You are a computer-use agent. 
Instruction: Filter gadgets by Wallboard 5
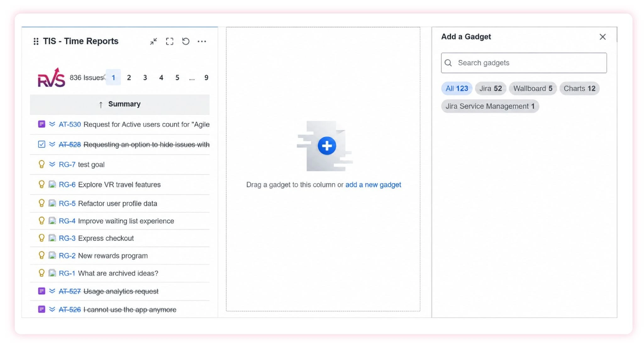click(x=533, y=88)
